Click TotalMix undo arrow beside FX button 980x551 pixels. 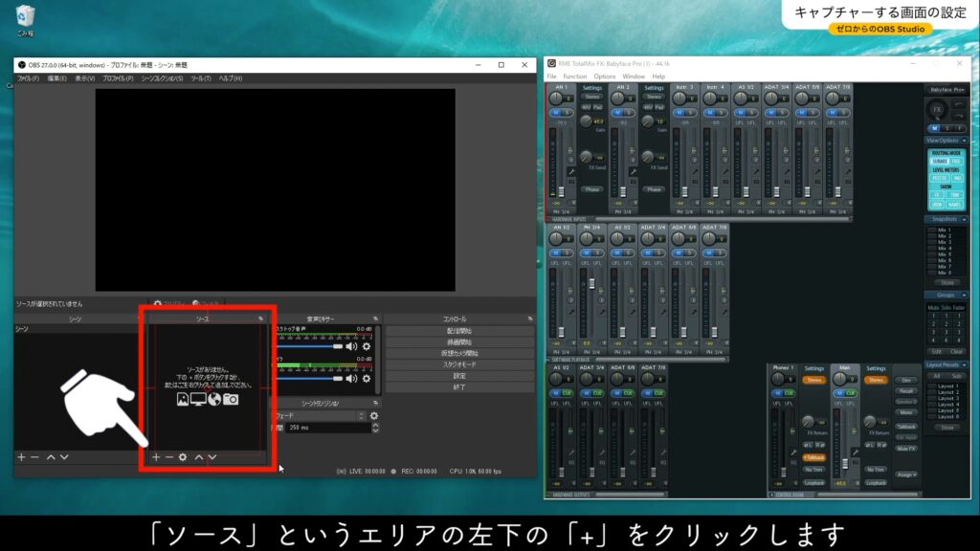(x=959, y=104)
